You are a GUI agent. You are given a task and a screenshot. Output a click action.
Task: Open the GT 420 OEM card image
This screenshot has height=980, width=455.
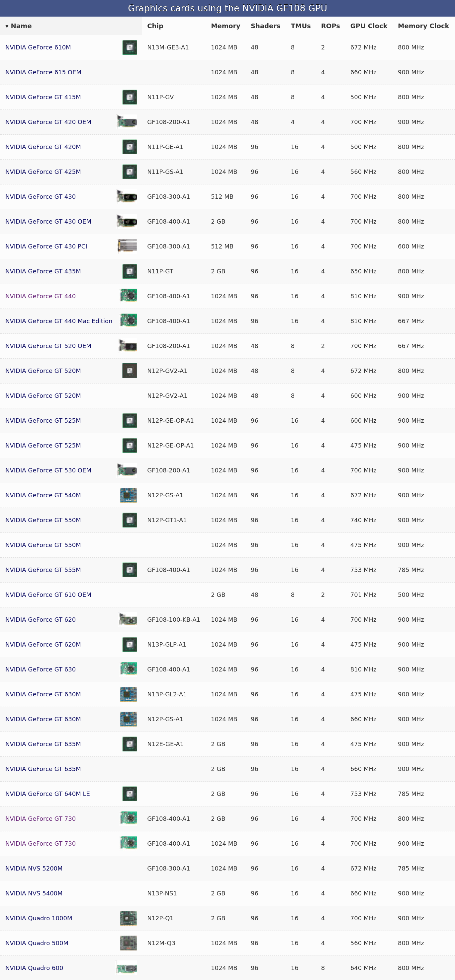pyautogui.click(x=127, y=122)
